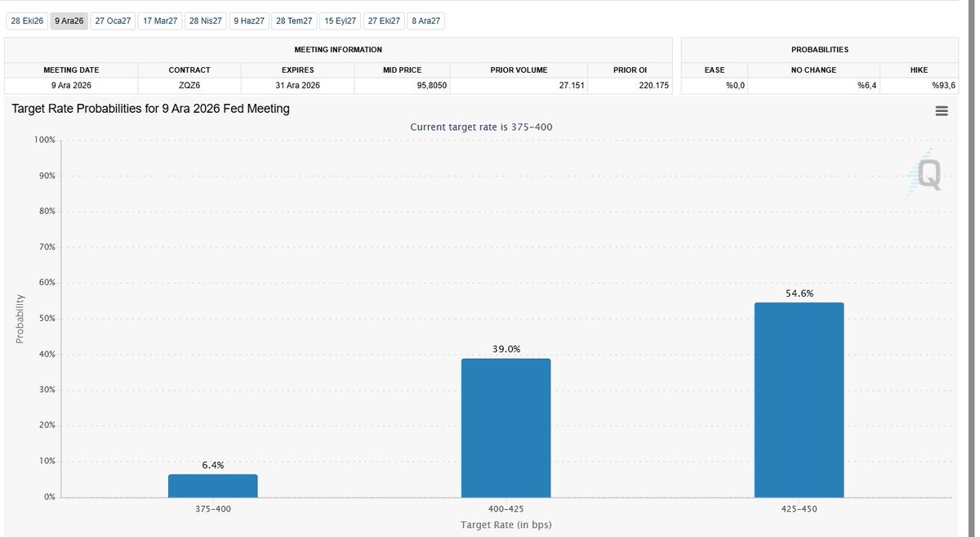The width and height of the screenshot is (980, 537).
Task: Click the MEETING DATE column header
Action: click(71, 70)
